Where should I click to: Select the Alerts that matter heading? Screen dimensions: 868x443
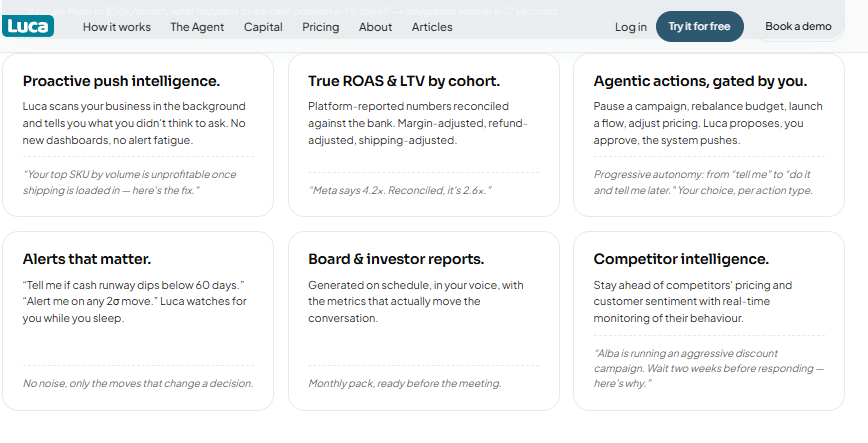pos(87,259)
